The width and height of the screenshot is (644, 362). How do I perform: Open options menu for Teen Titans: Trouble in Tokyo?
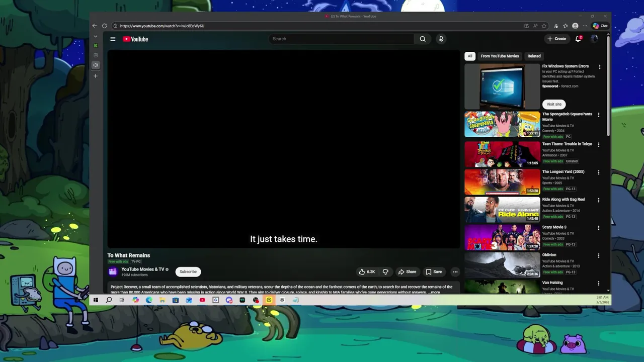pyautogui.click(x=599, y=145)
